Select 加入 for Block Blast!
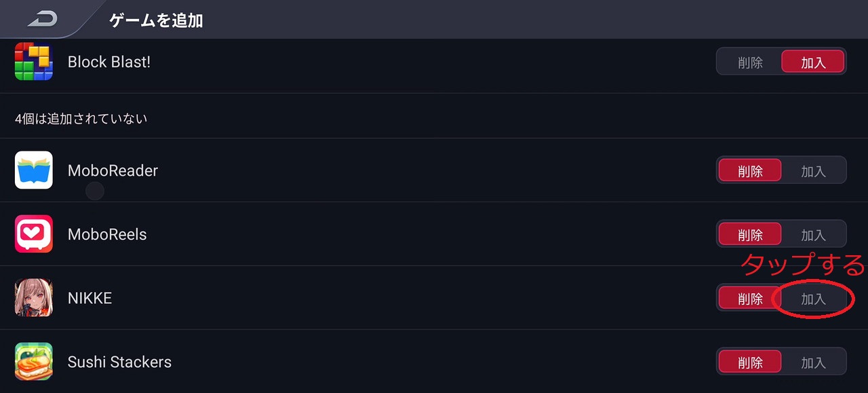 (813, 62)
